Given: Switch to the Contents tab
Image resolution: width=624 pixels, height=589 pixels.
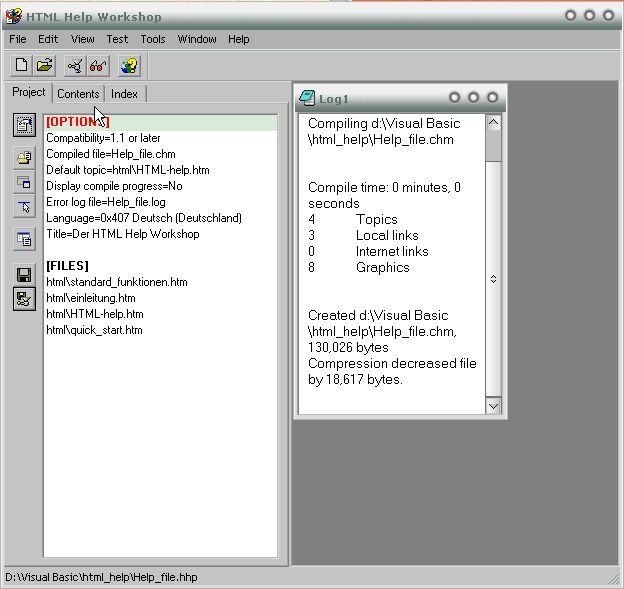Looking at the screenshot, I should pyautogui.click(x=78, y=94).
